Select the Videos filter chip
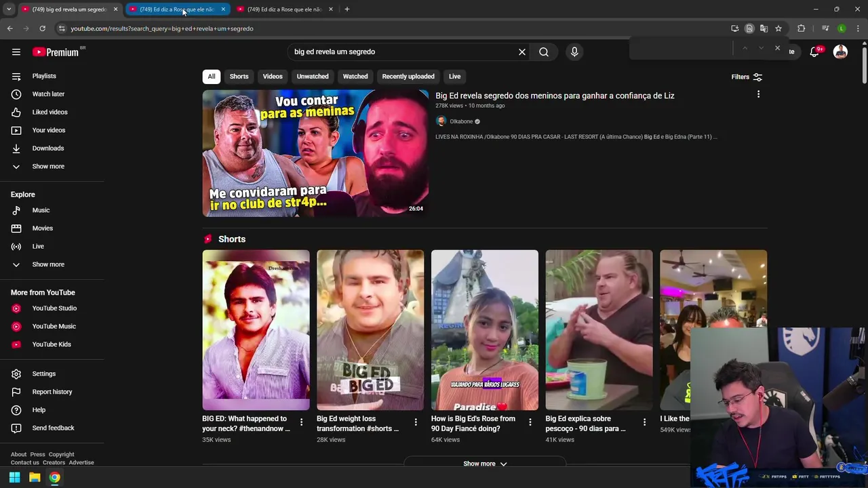The height and width of the screenshot is (488, 868). coord(273,77)
